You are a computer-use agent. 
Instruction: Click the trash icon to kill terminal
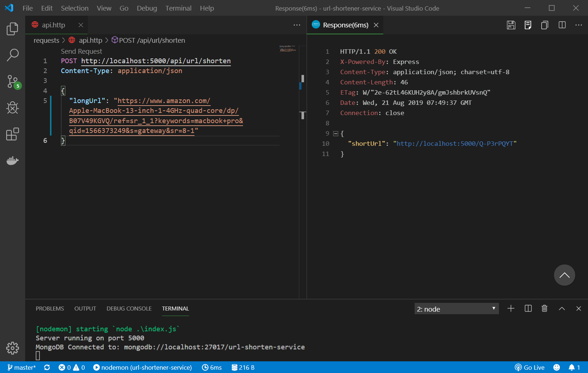[x=544, y=309]
